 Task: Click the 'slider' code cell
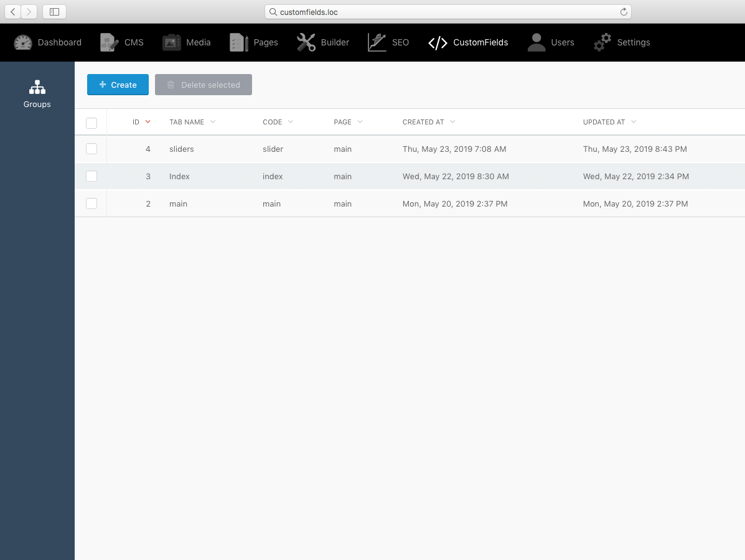click(x=273, y=149)
